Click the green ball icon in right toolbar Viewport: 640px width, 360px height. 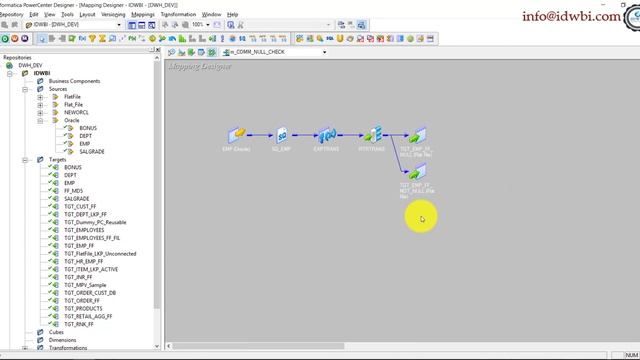[x=410, y=39]
